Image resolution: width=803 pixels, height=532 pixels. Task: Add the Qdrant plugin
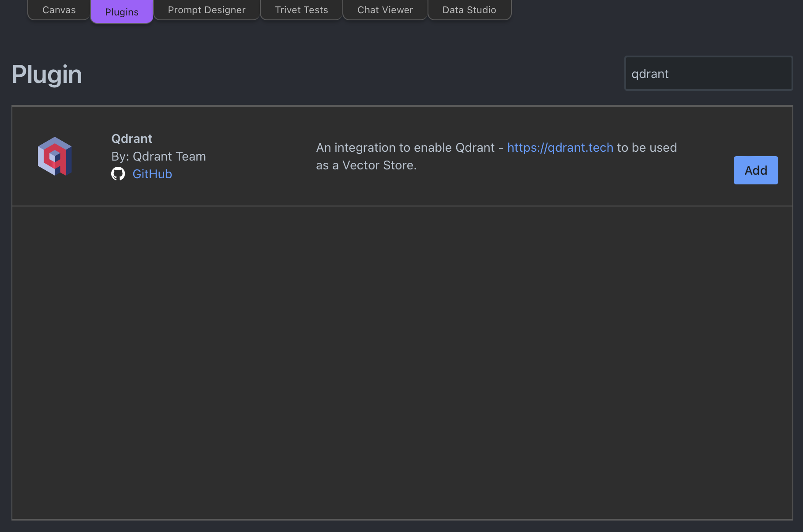coord(756,170)
